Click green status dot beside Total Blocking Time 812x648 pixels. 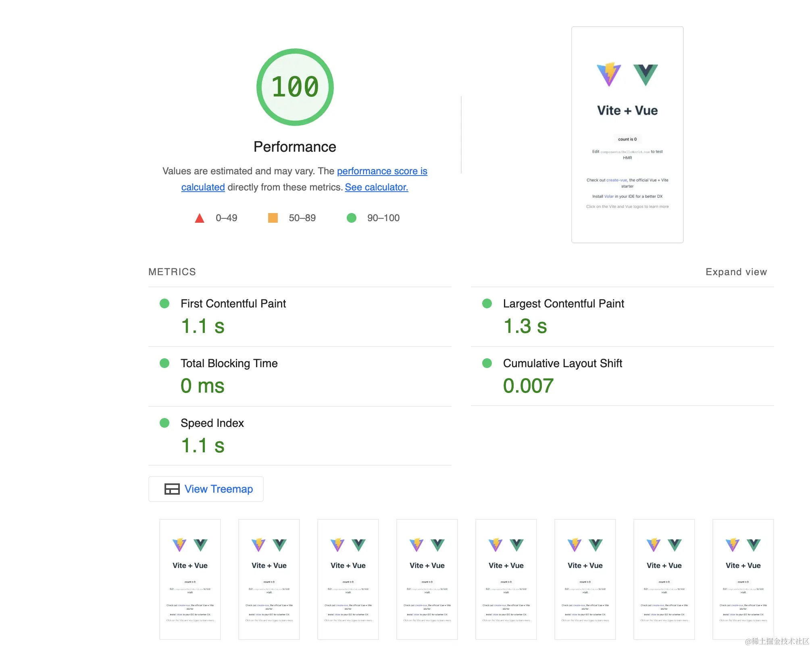[164, 363]
